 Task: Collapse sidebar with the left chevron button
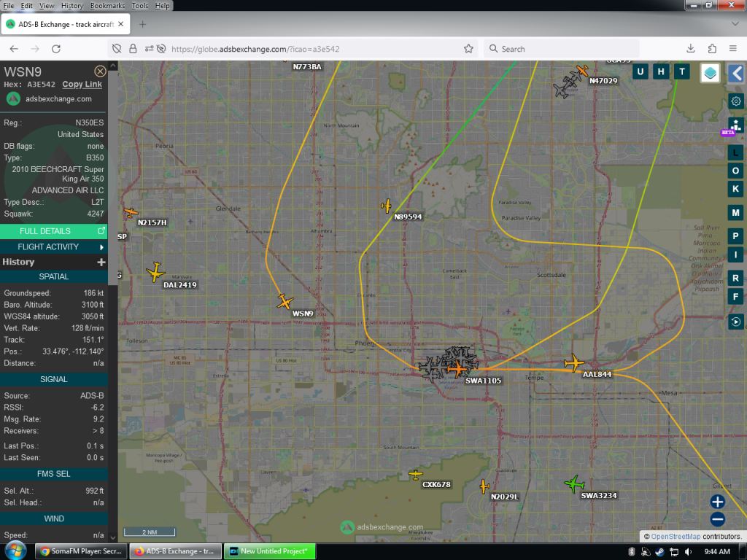tap(737, 74)
